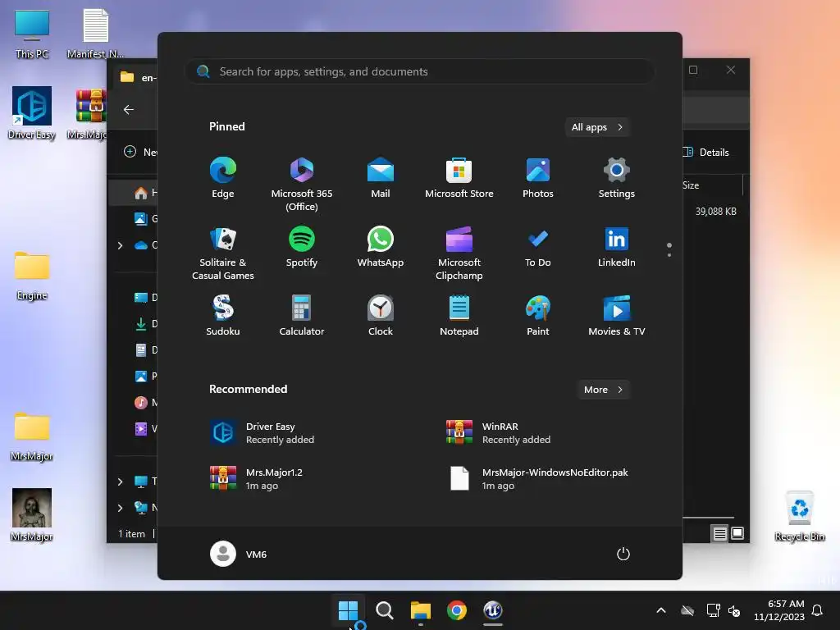Switch File Explorer to details list view
840x630 pixels.
click(719, 533)
